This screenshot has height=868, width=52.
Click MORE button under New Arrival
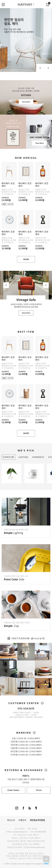(26, 259)
